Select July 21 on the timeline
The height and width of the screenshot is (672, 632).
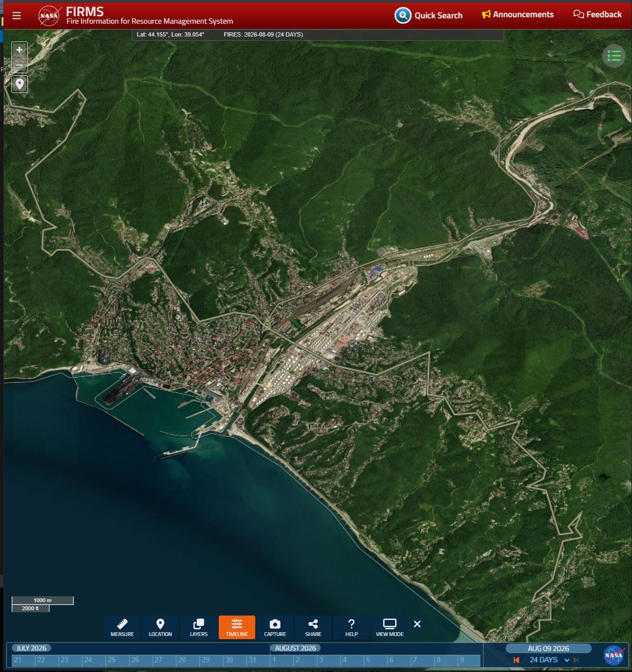24,660
